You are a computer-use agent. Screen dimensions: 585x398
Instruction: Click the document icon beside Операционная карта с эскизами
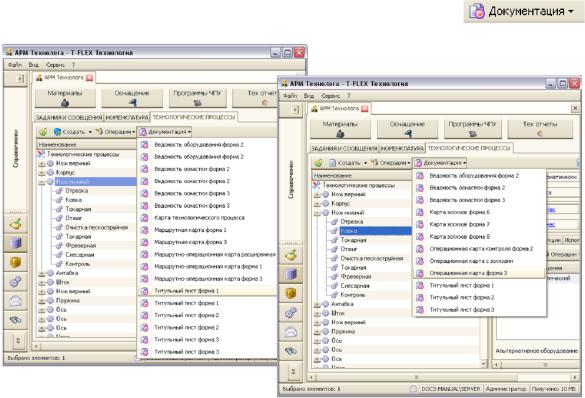(x=420, y=261)
